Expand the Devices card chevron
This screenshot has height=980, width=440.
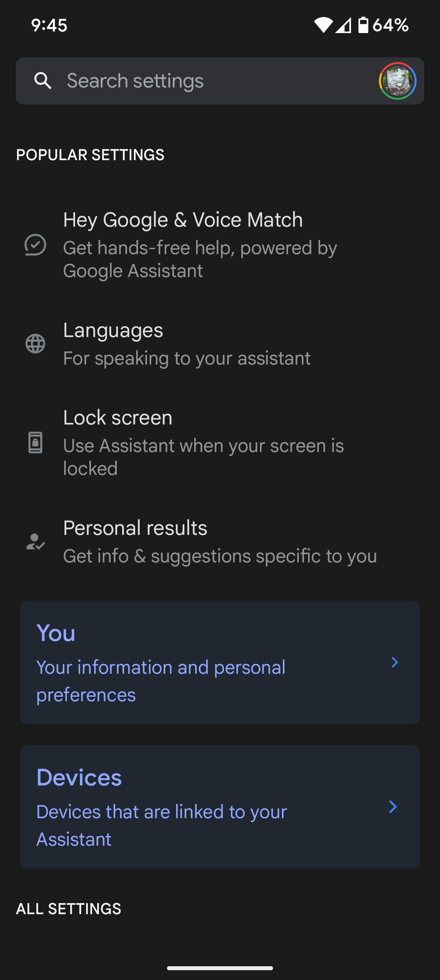point(393,807)
